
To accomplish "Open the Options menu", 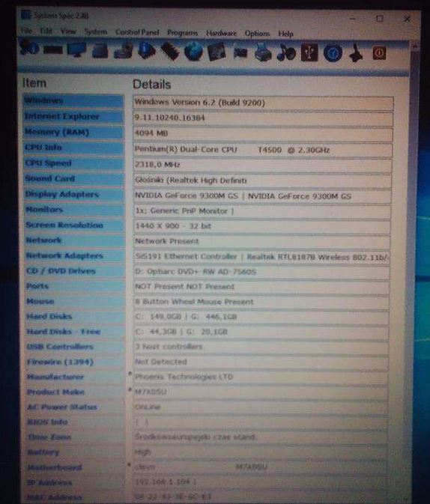I will click(x=257, y=34).
